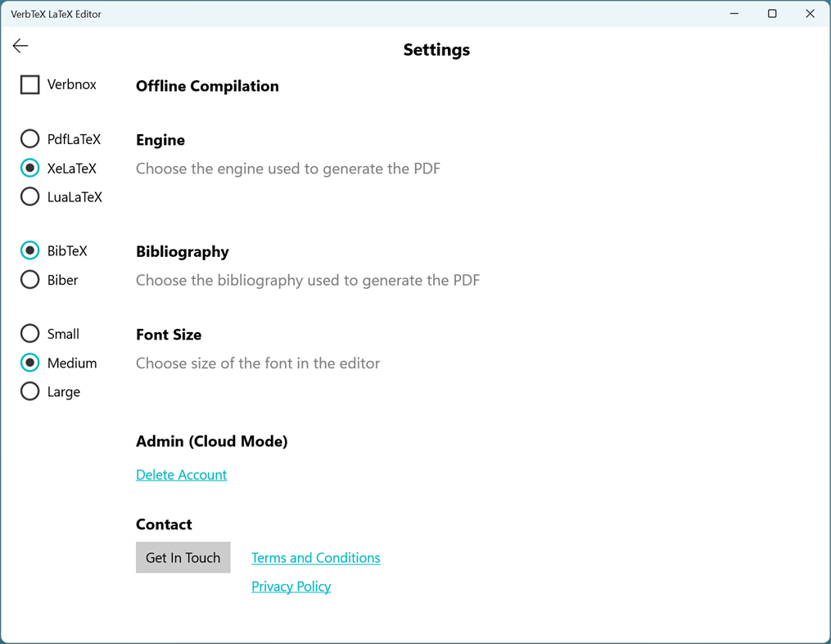Change font size to Large

point(29,391)
